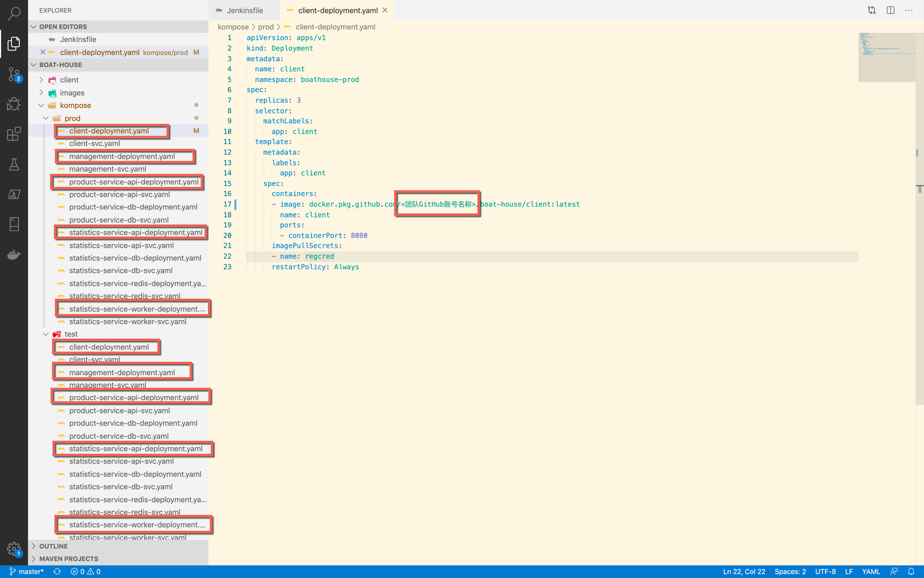Click line number 7 in gutter
The image size is (924, 578).
(229, 100)
